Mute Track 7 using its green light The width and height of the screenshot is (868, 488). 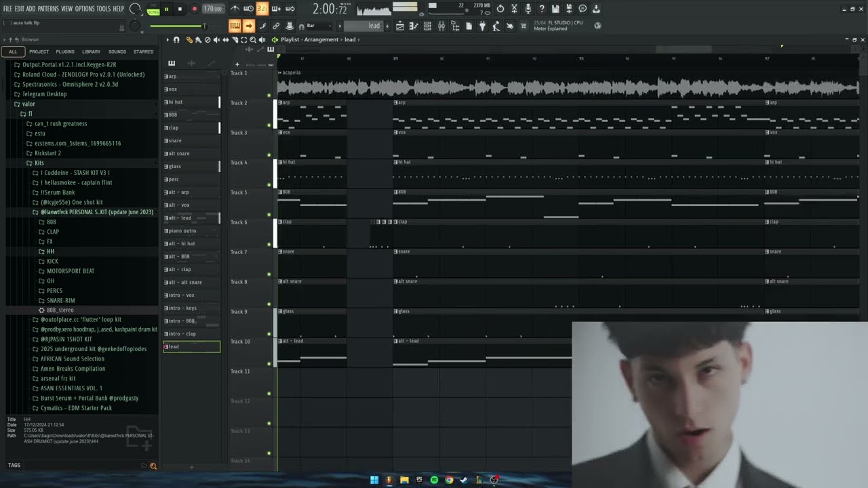point(269,274)
